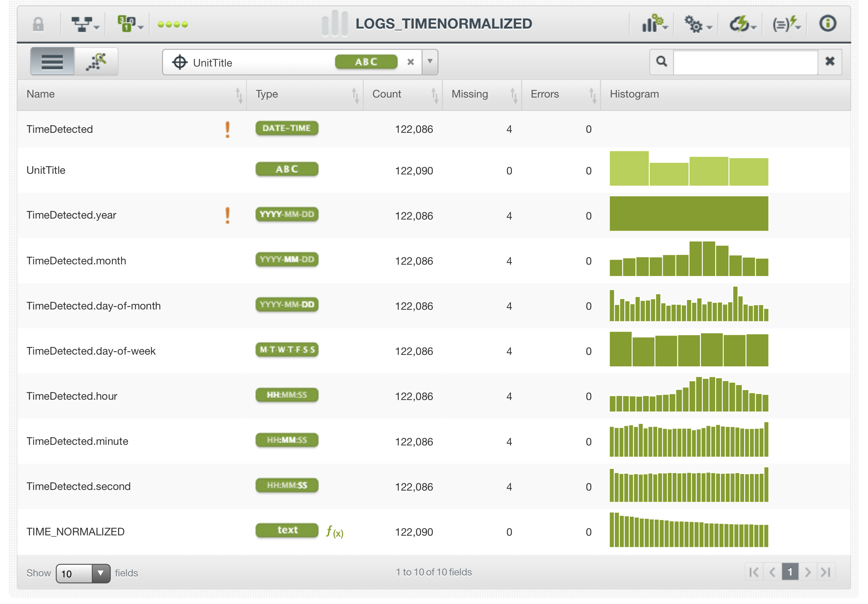Screen dimensions: 868x604
Task: Open the sources workflow menu icon
Action: [x=85, y=24]
